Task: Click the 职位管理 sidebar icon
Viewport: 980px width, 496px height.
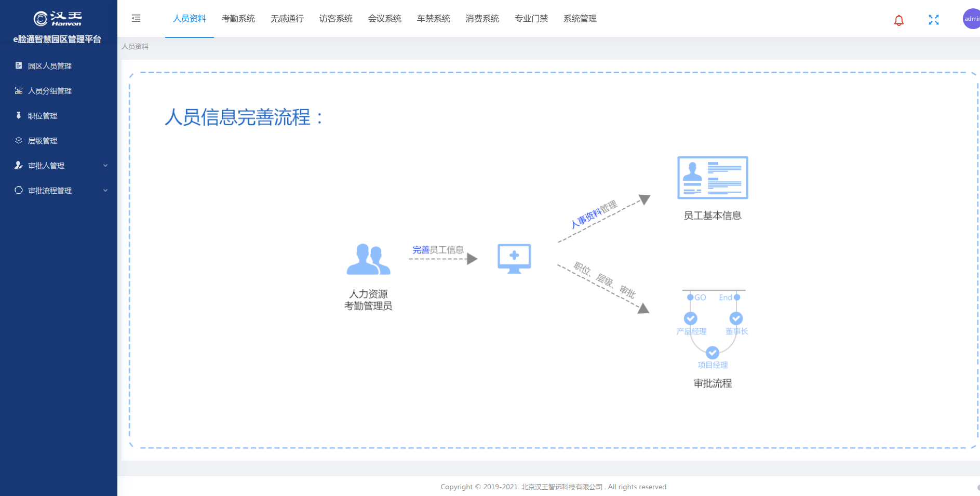Action: tap(19, 115)
